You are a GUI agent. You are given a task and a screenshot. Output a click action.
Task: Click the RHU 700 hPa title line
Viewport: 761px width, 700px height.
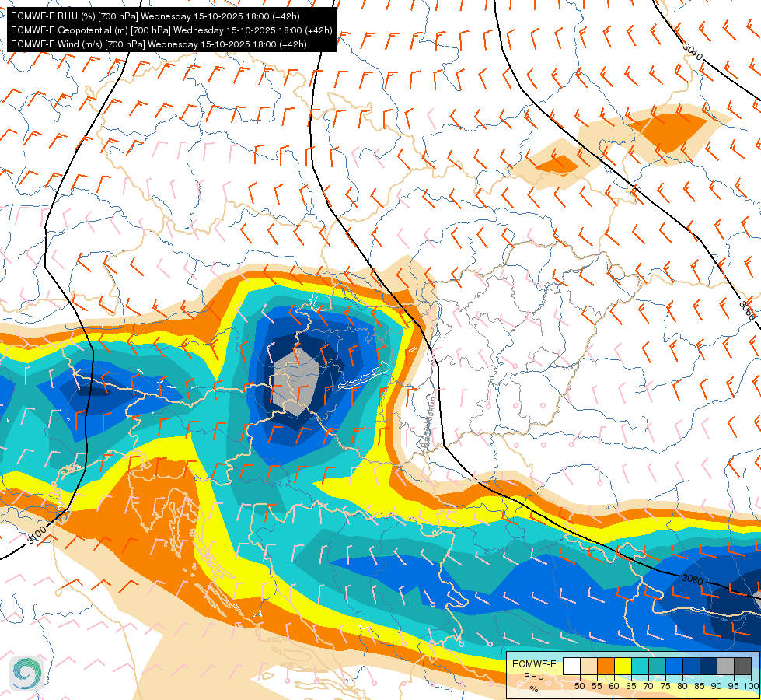155,16
